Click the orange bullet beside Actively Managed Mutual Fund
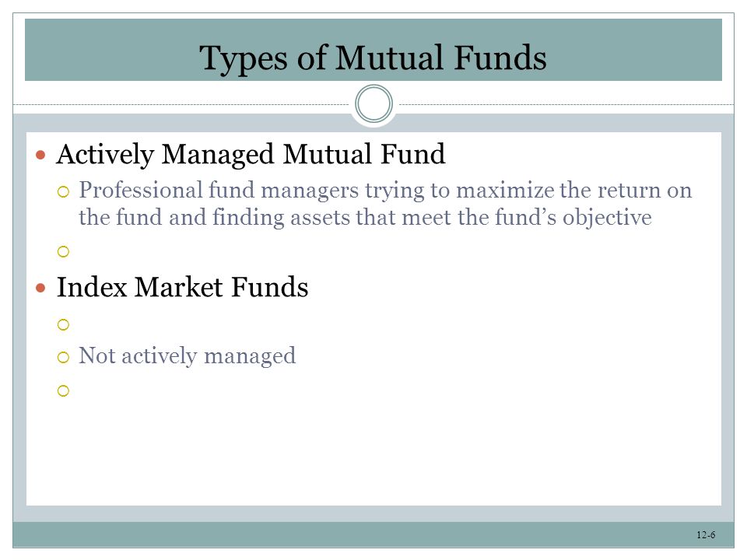 click(x=41, y=155)
